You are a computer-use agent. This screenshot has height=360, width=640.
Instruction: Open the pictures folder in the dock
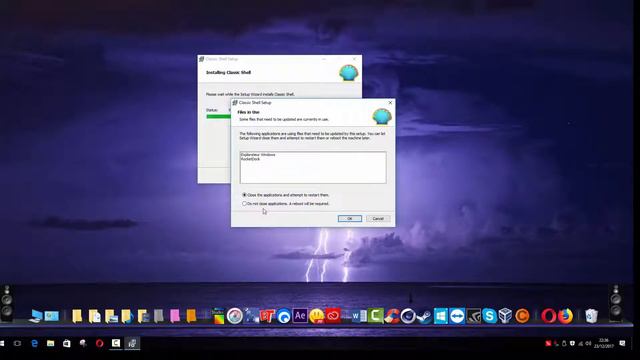pos(111,316)
